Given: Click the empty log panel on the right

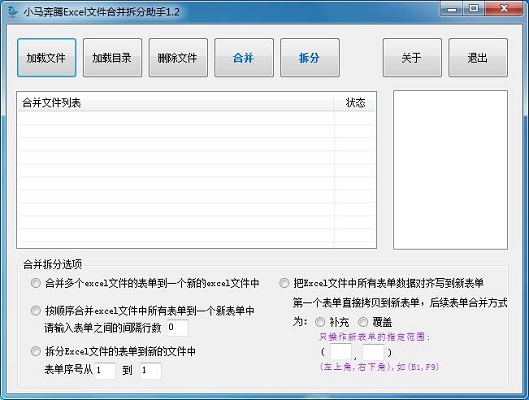Looking at the screenshot, I should [450, 170].
